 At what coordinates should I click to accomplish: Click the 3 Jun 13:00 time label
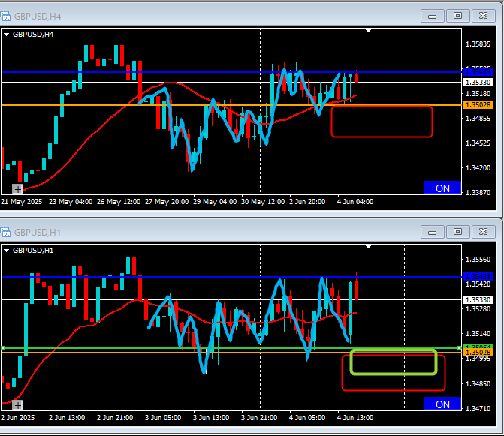(x=211, y=418)
